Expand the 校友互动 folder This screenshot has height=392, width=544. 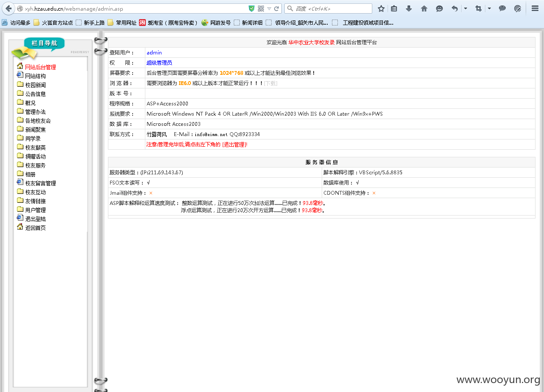coord(35,192)
